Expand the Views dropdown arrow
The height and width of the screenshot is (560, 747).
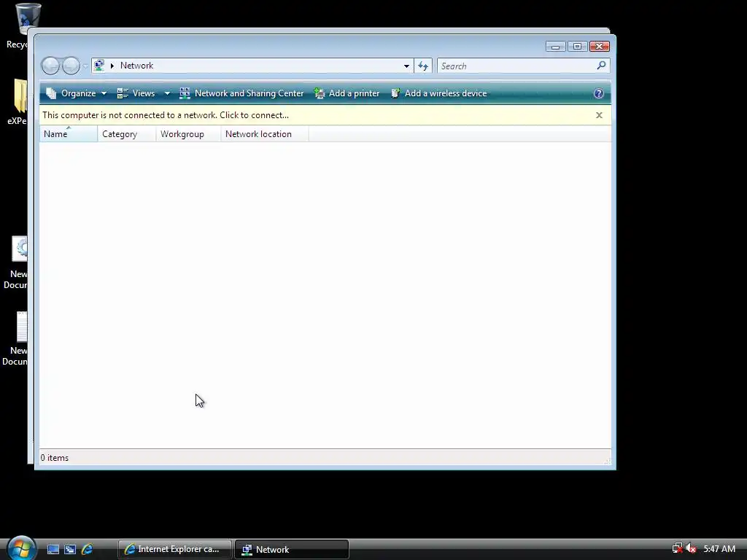coord(167,93)
